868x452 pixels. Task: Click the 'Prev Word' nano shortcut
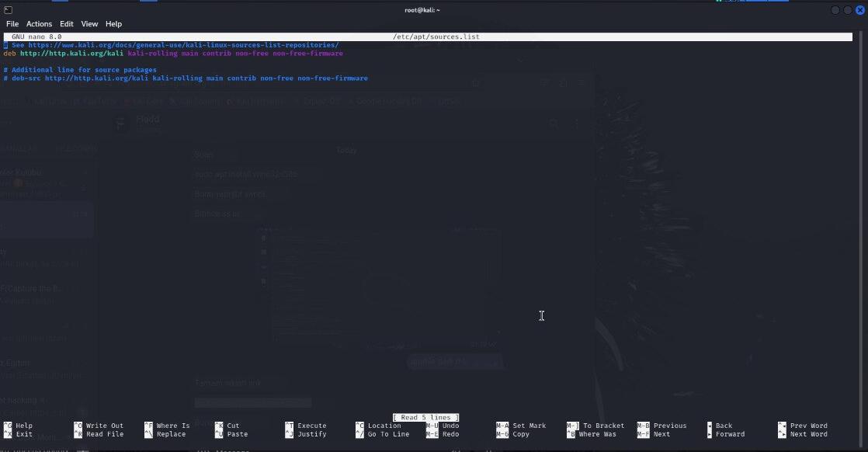coord(809,426)
